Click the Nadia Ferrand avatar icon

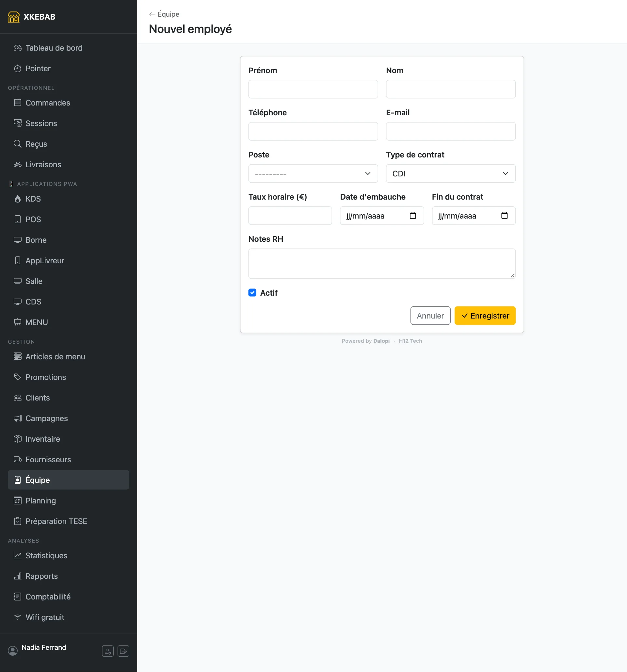tap(13, 651)
